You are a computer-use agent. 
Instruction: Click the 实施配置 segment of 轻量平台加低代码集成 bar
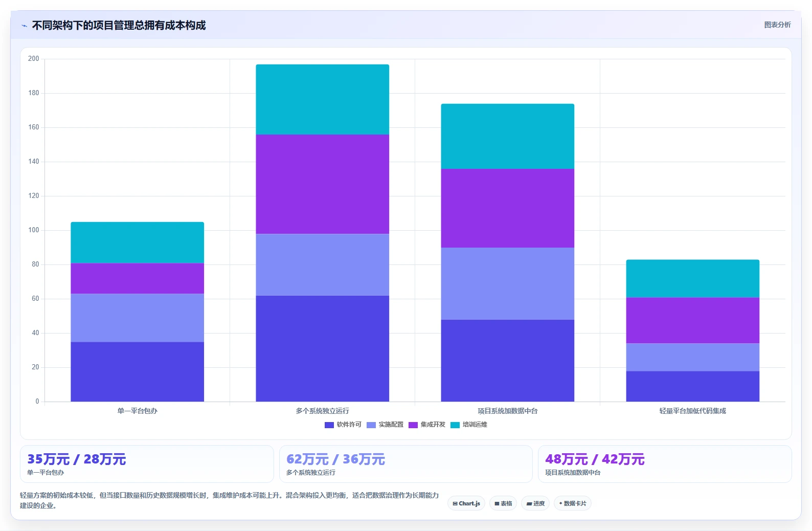(692, 358)
